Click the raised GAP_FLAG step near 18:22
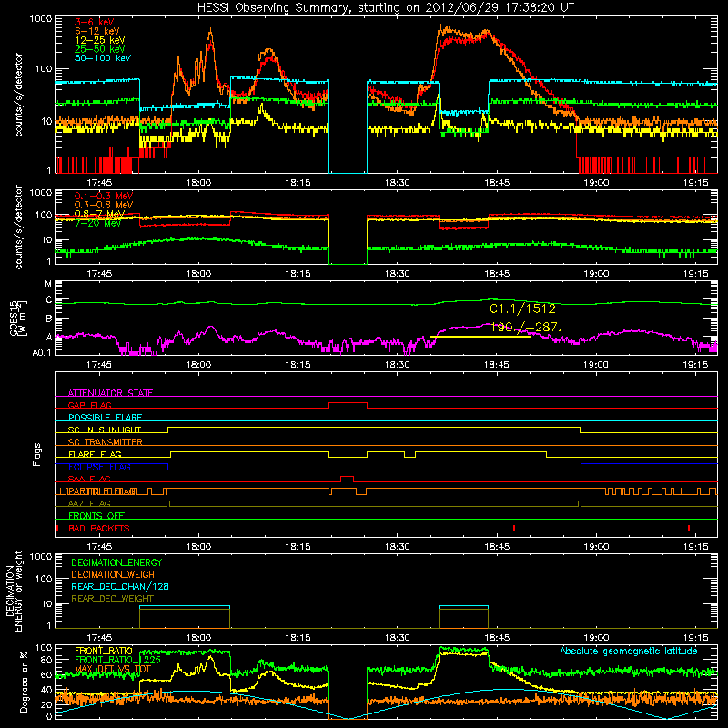 [x=348, y=403]
